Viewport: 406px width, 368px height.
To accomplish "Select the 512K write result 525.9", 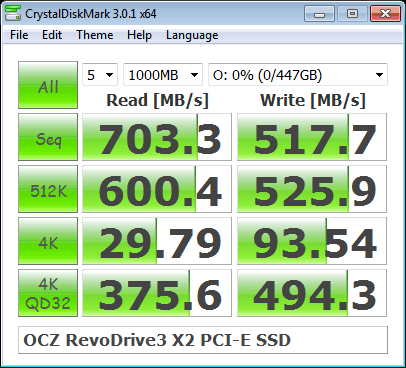I will (312, 189).
